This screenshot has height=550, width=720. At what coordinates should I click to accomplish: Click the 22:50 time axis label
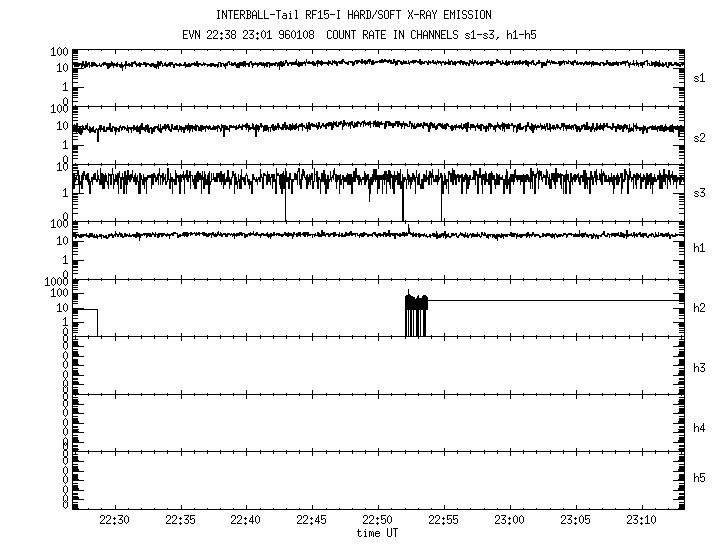378,521
